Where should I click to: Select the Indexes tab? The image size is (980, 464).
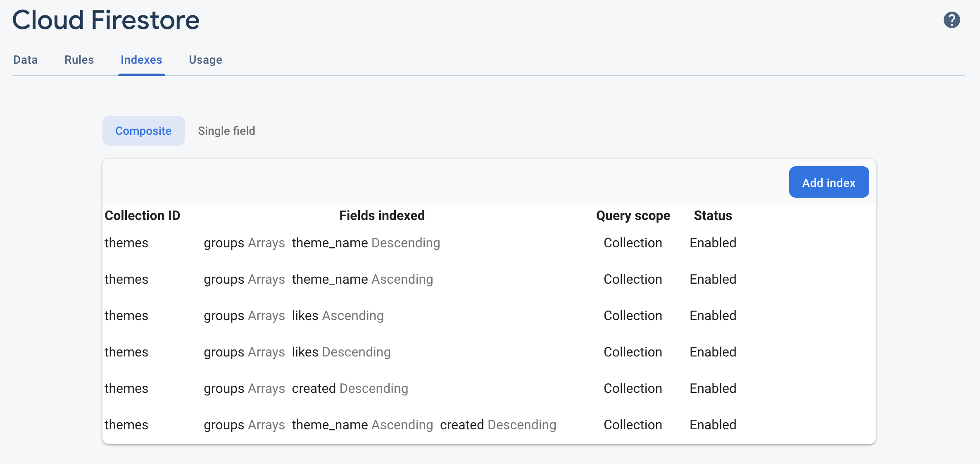[141, 60]
